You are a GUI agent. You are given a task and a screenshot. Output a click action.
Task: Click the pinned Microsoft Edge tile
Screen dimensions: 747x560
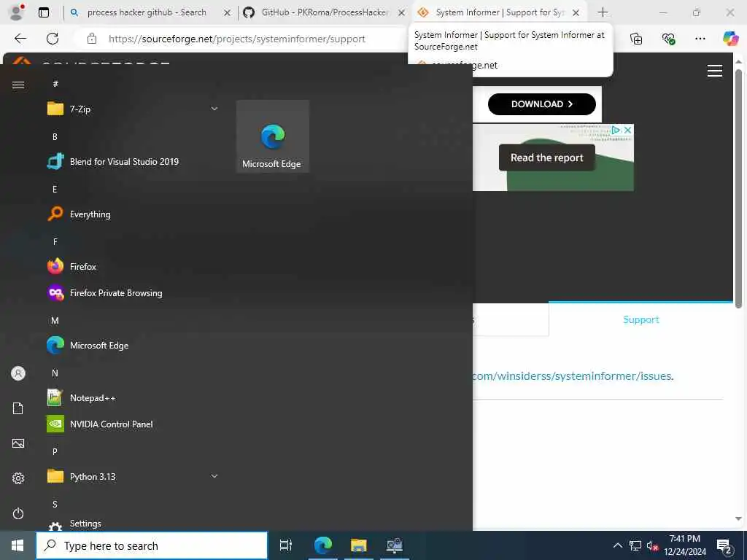tap(273, 136)
